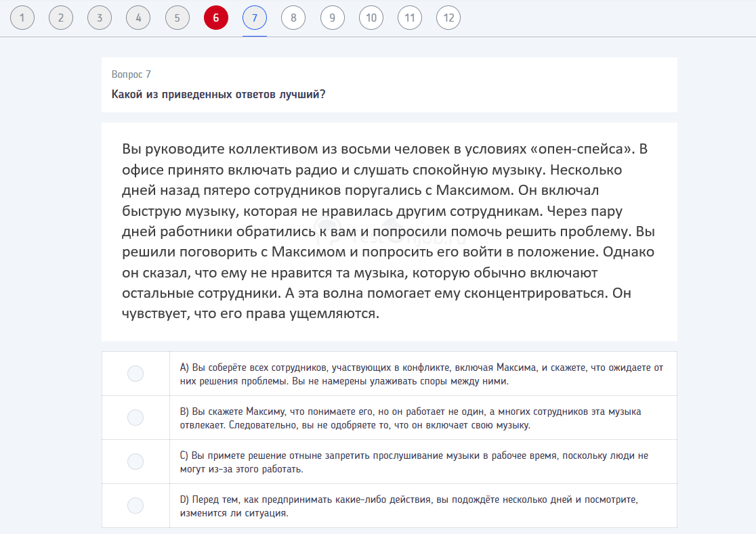Screen dimensions: 756x534
Task: Select the radio button for answer B
Action: point(135,417)
